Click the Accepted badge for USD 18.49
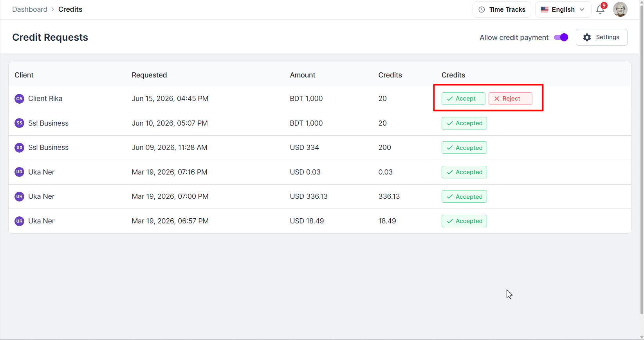Image resolution: width=644 pixels, height=340 pixels. click(x=464, y=221)
